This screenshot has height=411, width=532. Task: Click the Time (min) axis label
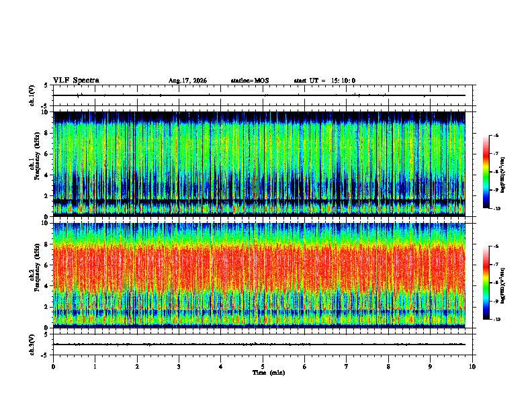269,373
